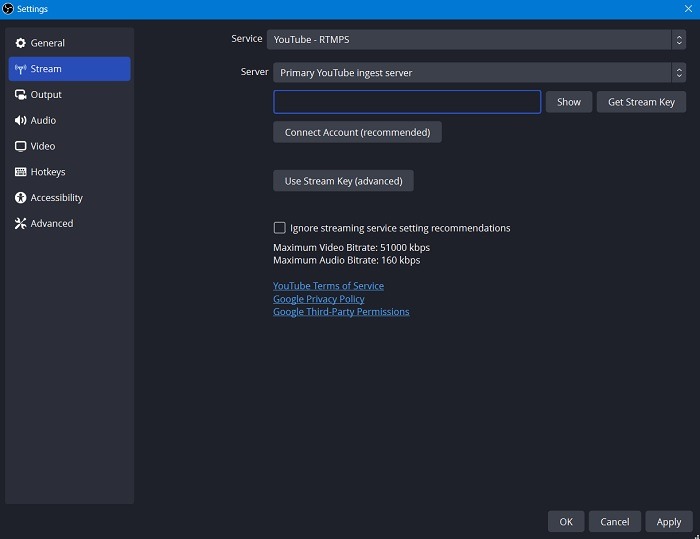
Task: Click the Video display icon
Action: [x=21, y=146]
